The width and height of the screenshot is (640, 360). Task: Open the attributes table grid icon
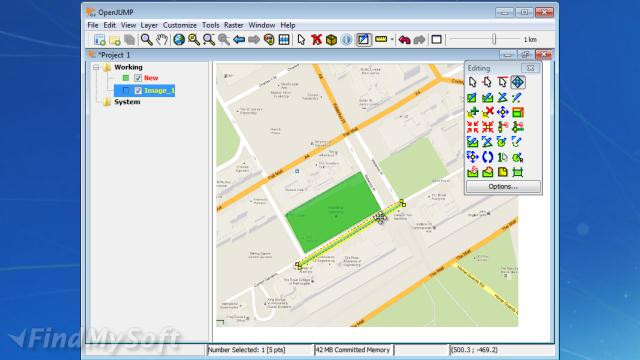coord(284,40)
